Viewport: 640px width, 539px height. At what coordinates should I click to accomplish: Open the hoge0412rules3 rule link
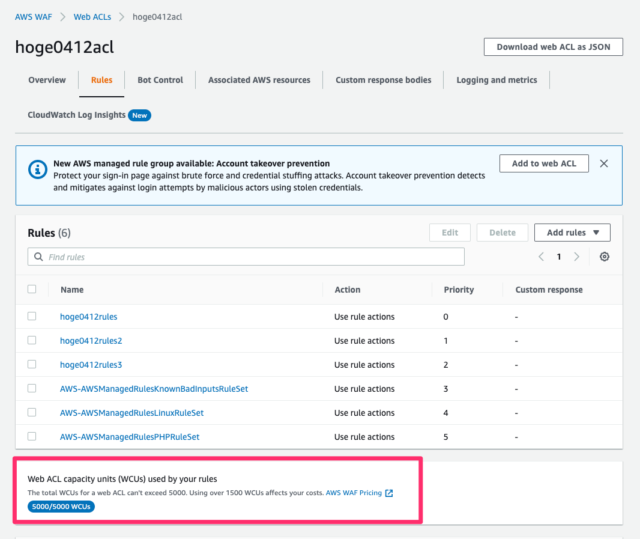click(91, 365)
